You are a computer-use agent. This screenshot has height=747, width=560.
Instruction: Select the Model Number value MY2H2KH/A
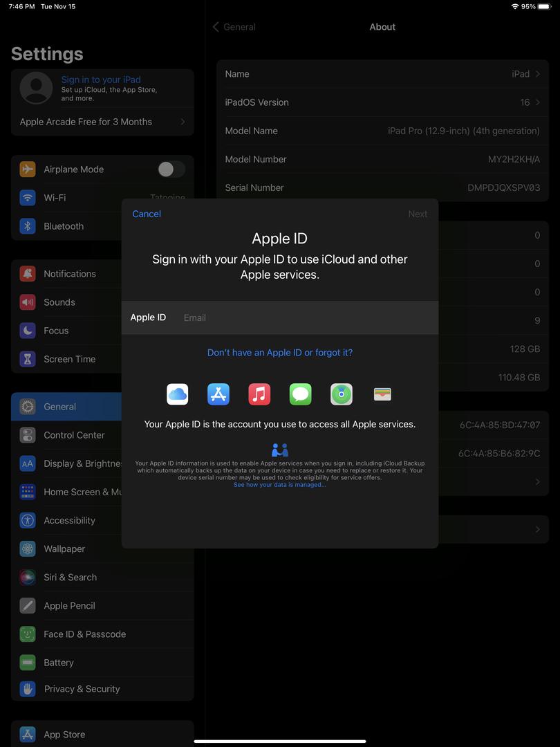(514, 159)
